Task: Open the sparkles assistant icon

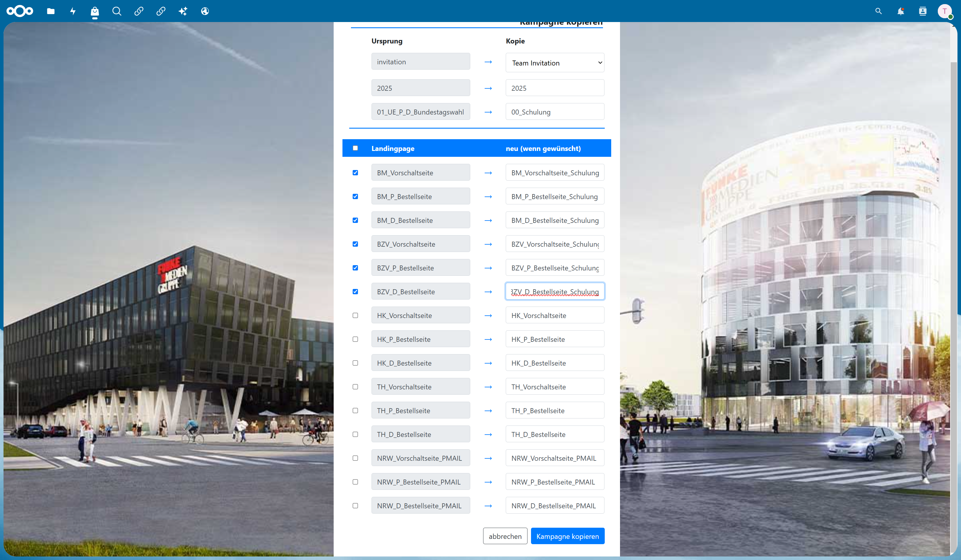Action: [183, 11]
